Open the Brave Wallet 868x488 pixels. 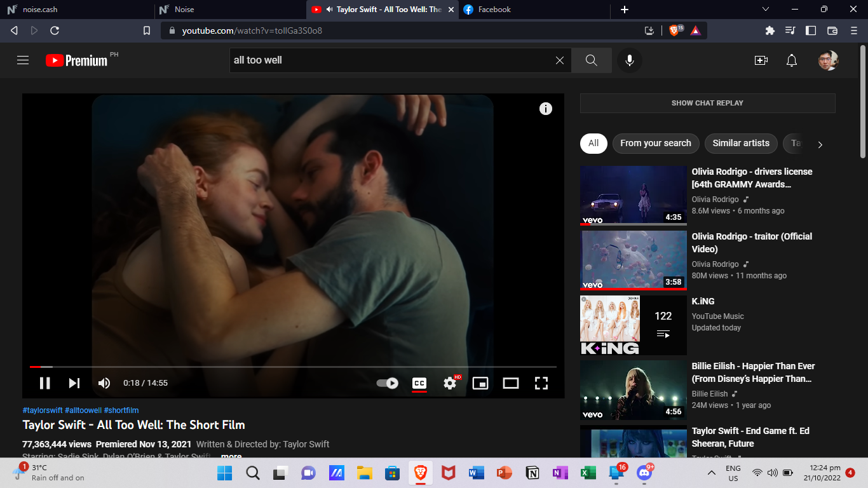[x=832, y=30]
